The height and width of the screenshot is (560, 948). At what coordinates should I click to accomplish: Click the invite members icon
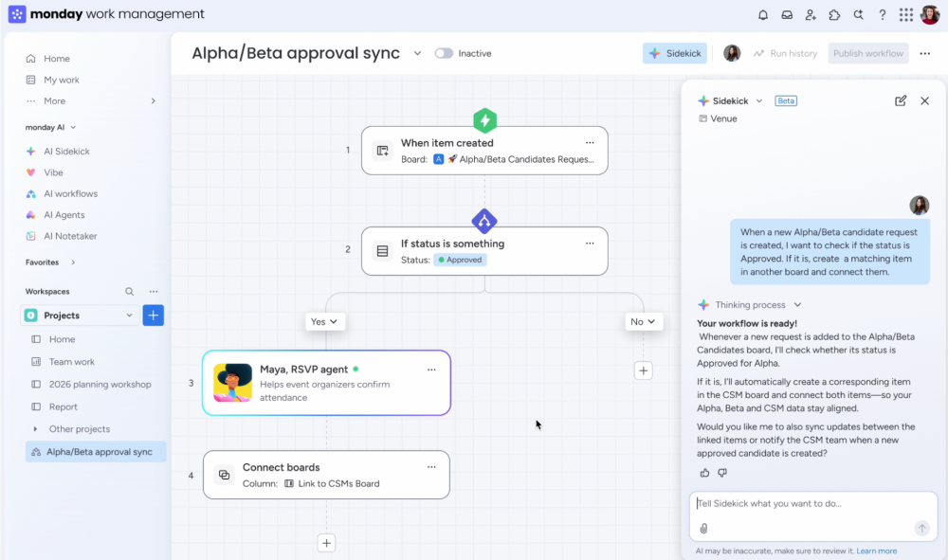click(x=811, y=15)
